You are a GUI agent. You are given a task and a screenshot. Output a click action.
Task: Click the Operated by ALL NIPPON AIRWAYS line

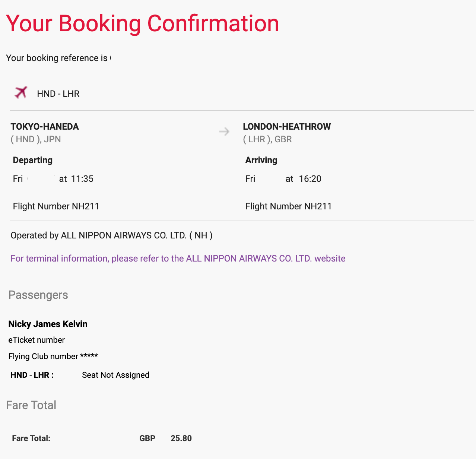click(x=112, y=235)
